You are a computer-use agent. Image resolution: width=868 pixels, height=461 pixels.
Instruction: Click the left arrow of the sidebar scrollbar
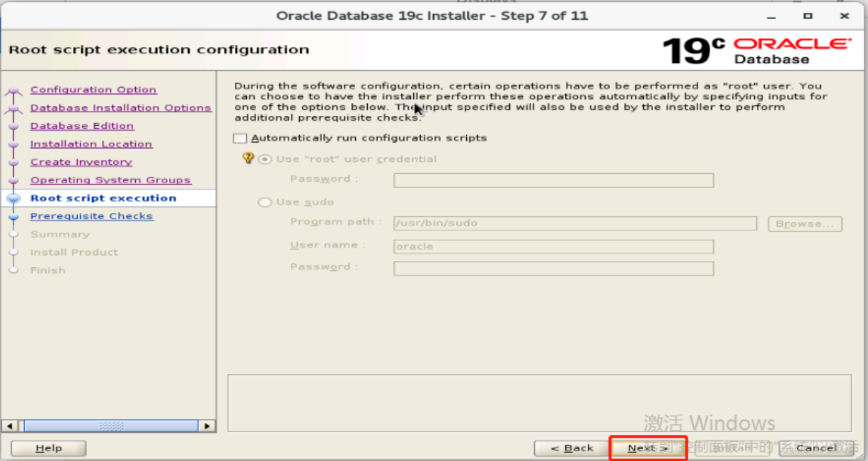(x=11, y=426)
